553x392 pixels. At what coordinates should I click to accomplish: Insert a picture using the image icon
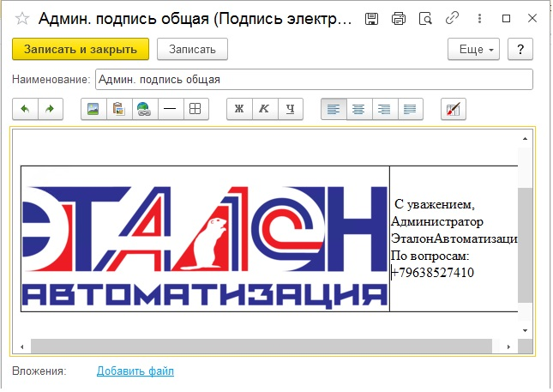click(93, 109)
